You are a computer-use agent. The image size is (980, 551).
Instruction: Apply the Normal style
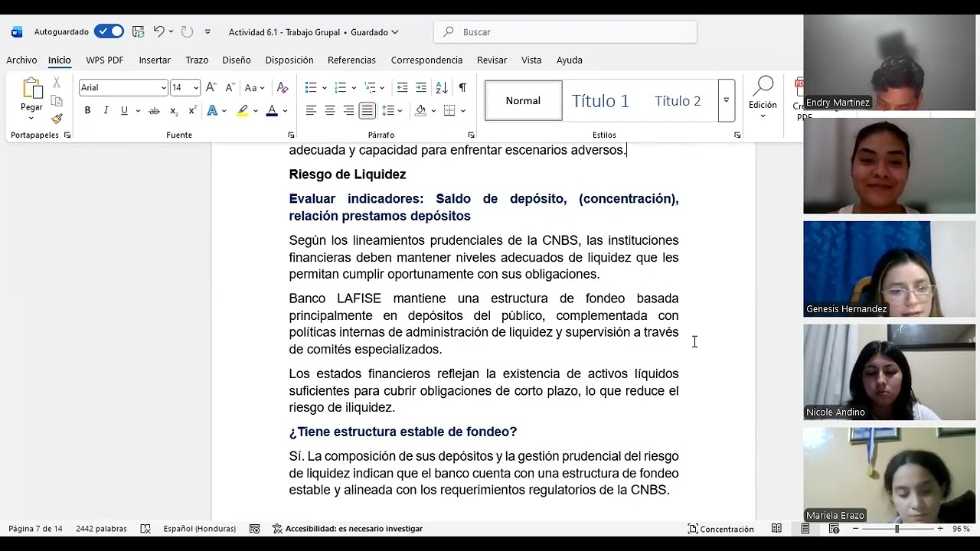coord(523,100)
